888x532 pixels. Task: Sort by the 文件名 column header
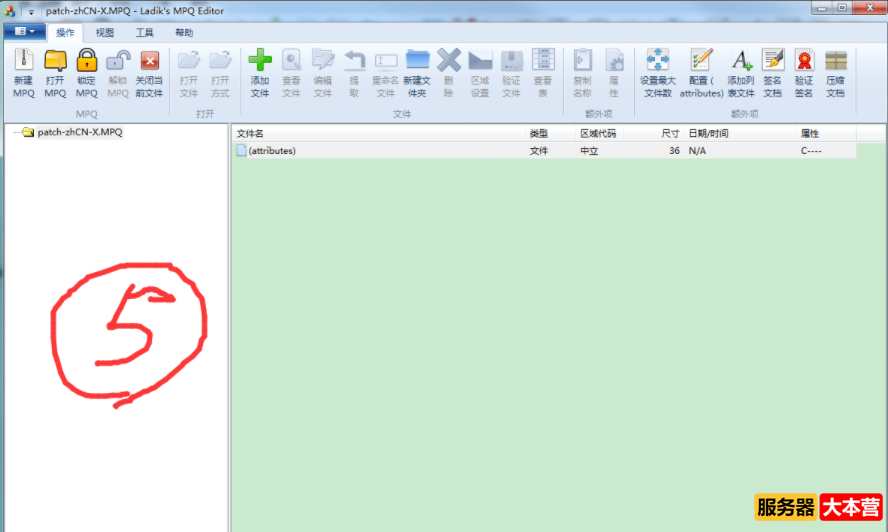click(379, 134)
